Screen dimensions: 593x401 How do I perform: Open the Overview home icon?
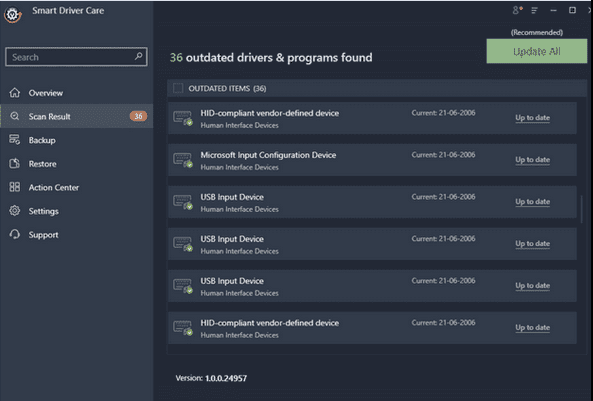[x=14, y=93]
